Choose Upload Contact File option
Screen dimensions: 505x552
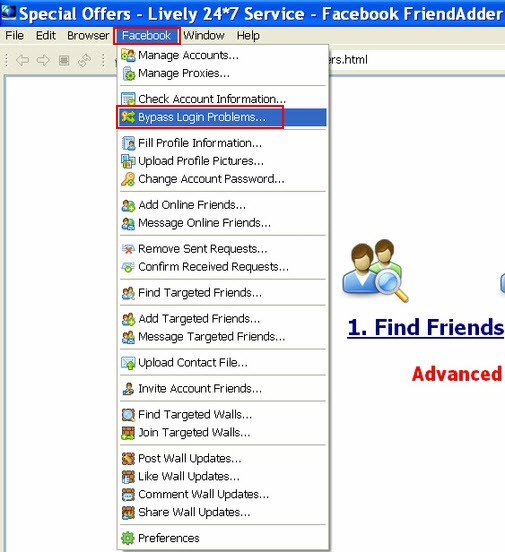pyautogui.click(x=223, y=363)
